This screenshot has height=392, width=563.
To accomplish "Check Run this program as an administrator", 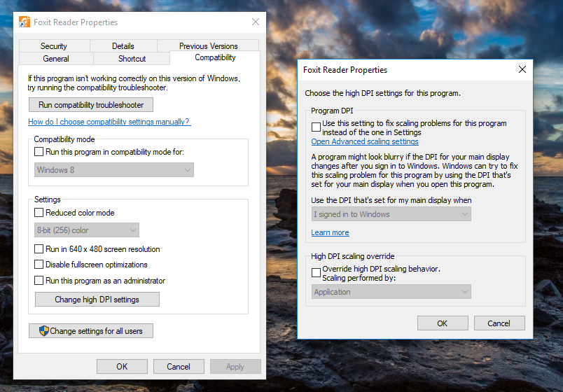I will (x=39, y=281).
